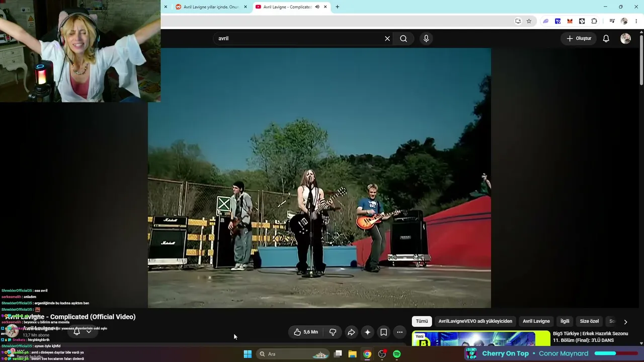
Task: Click the Big5 Türkiye video thumbnail
Action: (481, 338)
